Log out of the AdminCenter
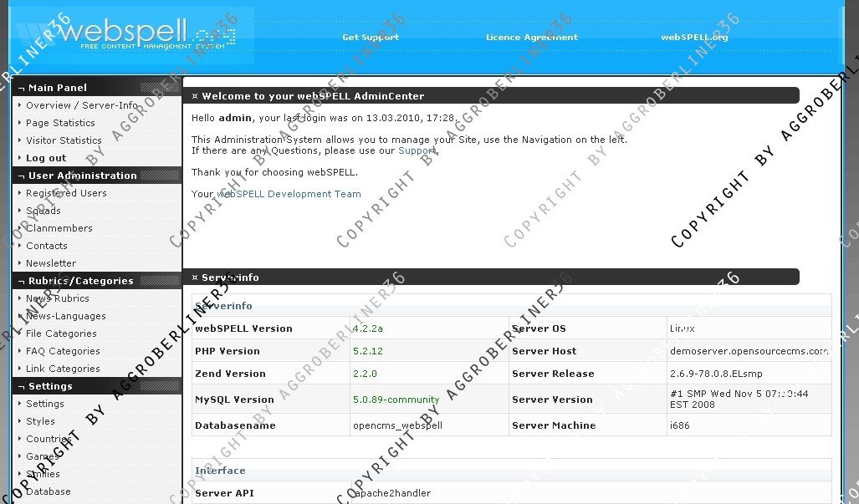 pos(46,158)
